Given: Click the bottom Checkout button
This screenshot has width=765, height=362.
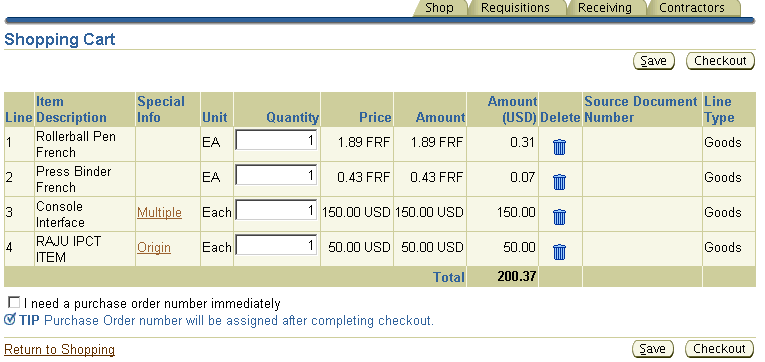Looking at the screenshot, I should point(719,349).
